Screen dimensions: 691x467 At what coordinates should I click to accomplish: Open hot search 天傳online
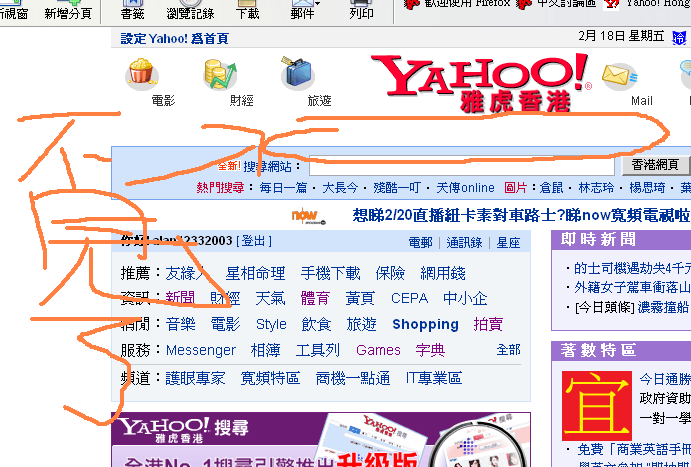[465, 188]
